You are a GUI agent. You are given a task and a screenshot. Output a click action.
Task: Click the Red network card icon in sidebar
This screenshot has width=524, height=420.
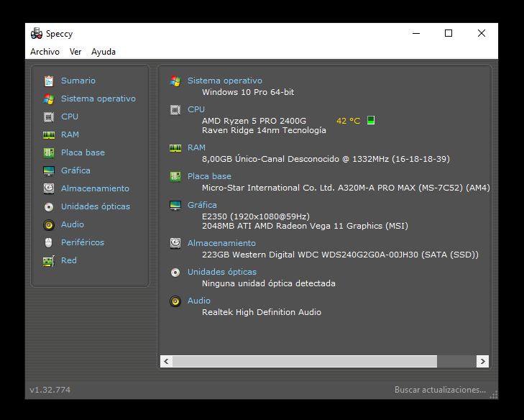coord(49,261)
